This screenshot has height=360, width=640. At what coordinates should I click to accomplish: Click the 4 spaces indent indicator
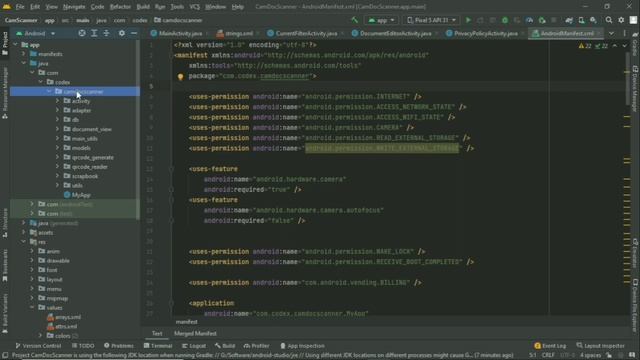tap(591, 355)
